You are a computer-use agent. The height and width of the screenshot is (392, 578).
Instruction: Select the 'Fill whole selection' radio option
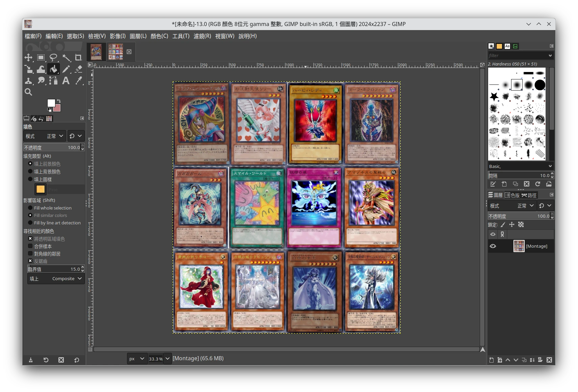click(x=30, y=208)
